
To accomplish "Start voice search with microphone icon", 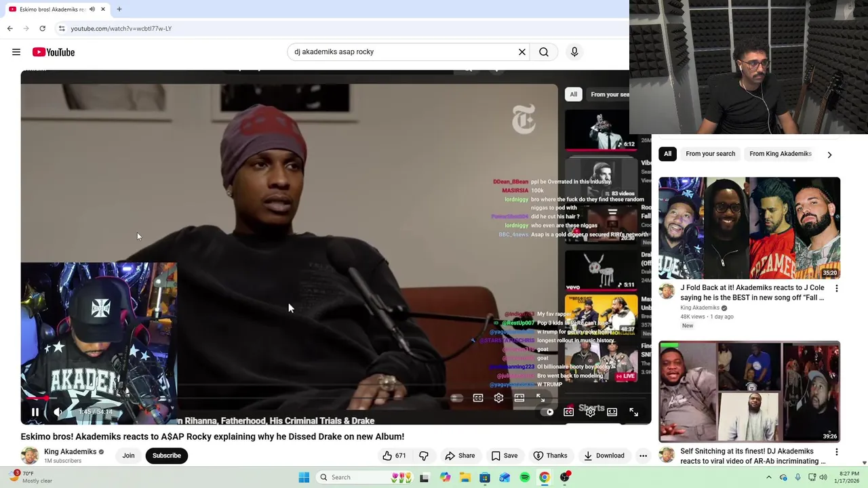I will (x=574, y=52).
